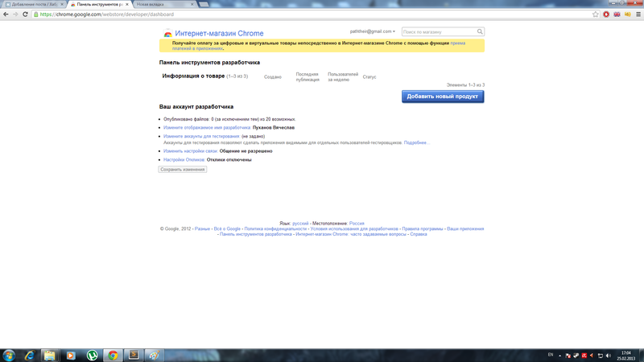Click the network tray icon
644x362 pixels.
point(600,356)
